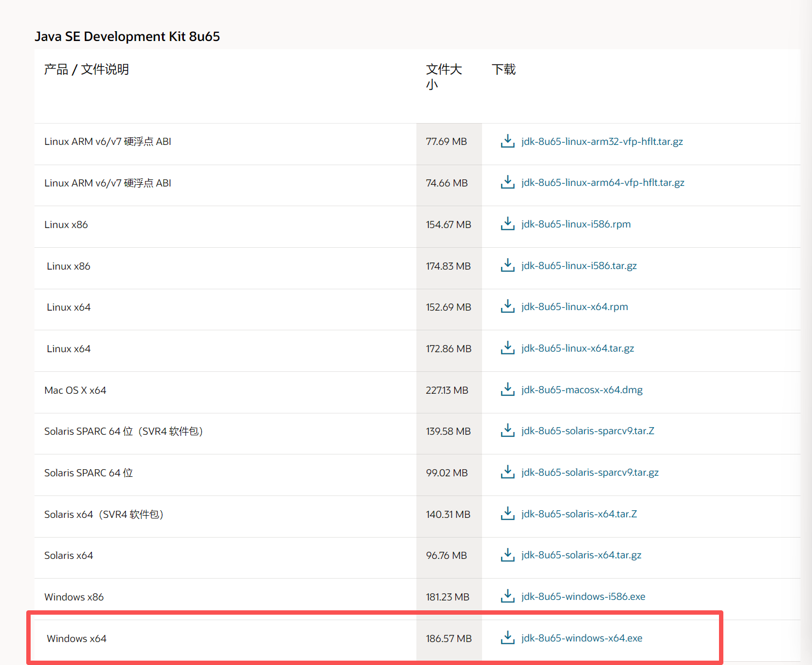Download jdk-8u65-solaris-sparcv9.tar.Z link

(x=588, y=430)
